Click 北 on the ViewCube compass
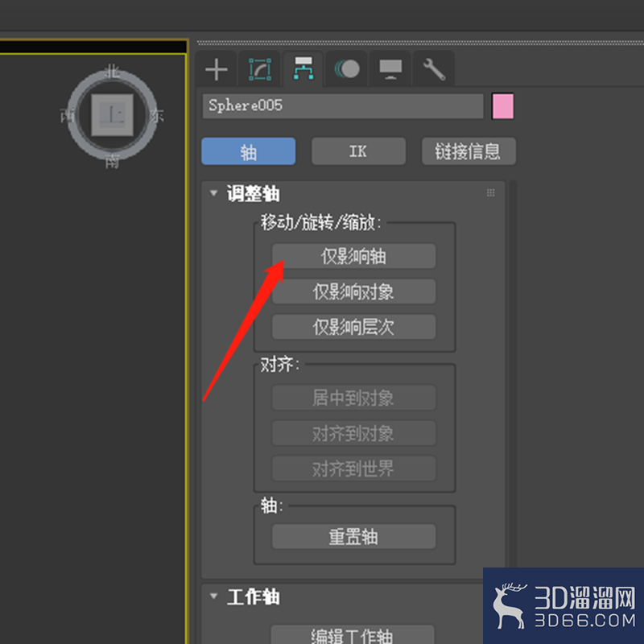The width and height of the screenshot is (644, 644). (x=112, y=72)
